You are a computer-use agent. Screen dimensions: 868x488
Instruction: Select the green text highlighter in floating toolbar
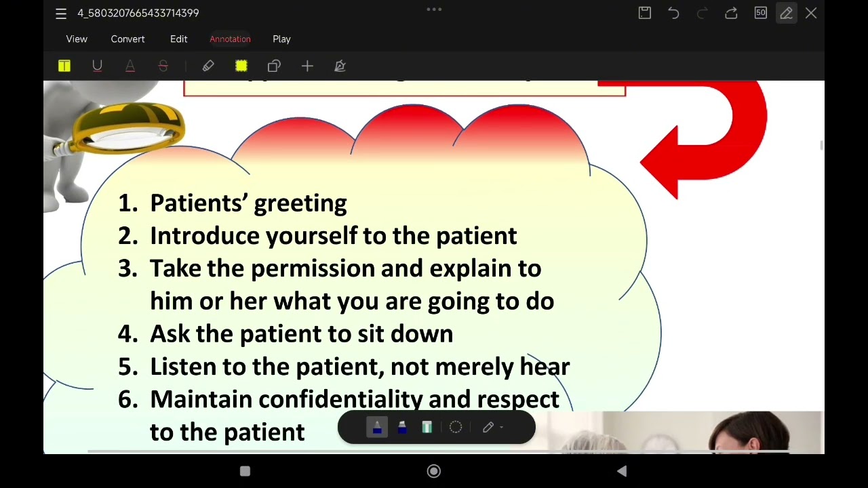point(427,427)
